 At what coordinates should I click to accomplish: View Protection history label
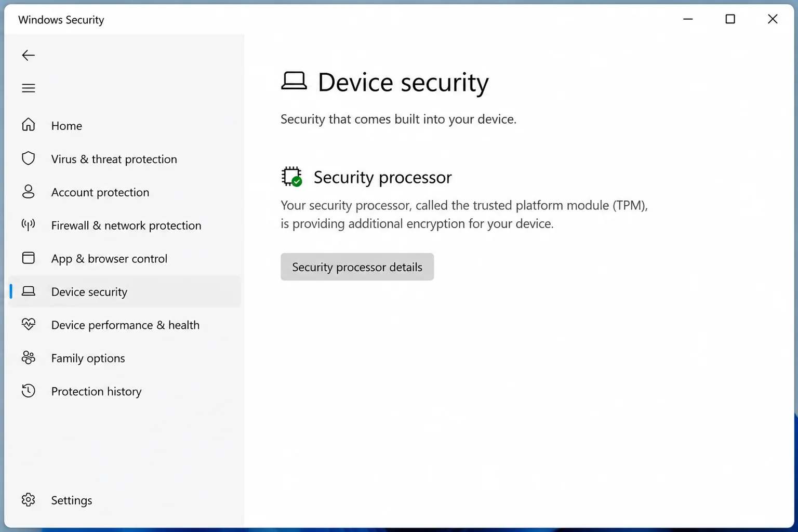click(x=96, y=392)
